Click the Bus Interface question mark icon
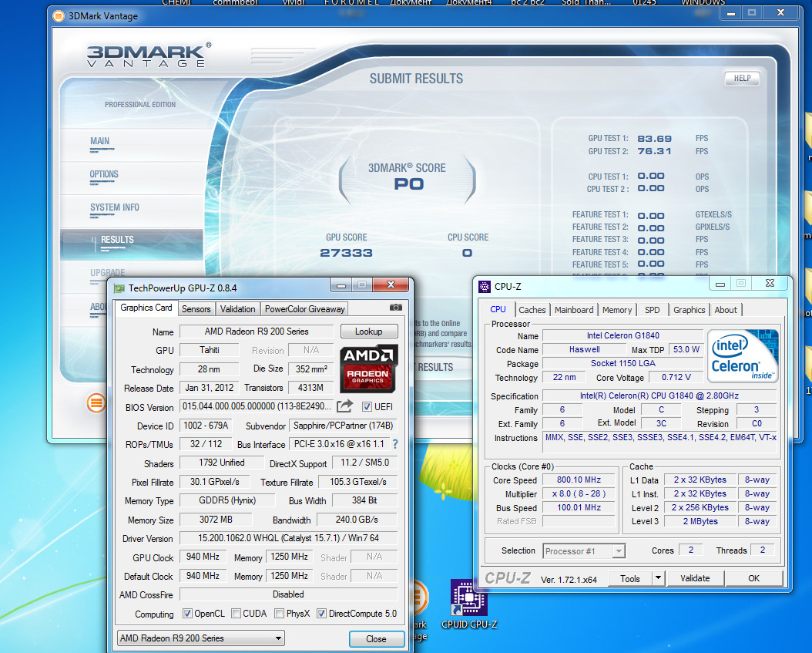The width and height of the screenshot is (812, 653). (x=395, y=444)
